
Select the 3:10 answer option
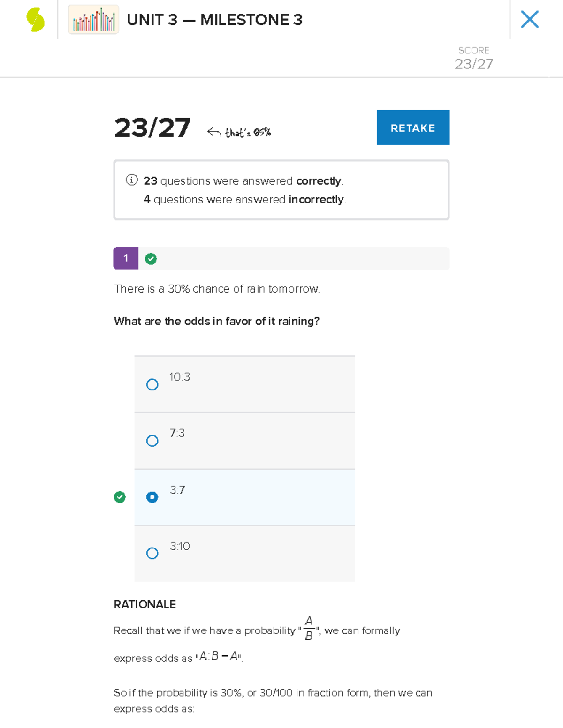pyautogui.click(x=152, y=553)
